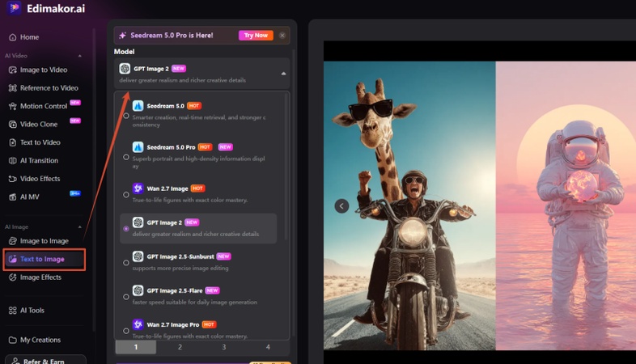This screenshot has height=364, width=636.
Task: Click the Motion Control NEW badge
Action: [x=75, y=103]
